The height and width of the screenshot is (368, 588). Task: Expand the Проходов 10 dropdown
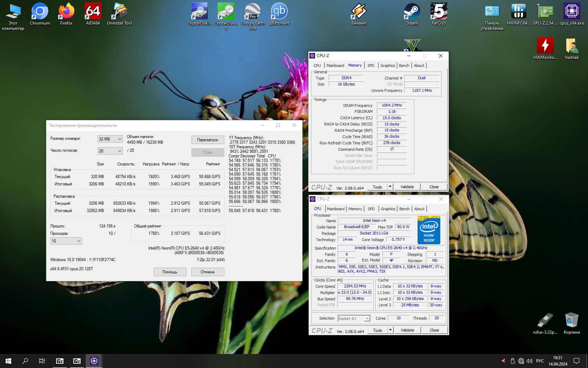(66, 241)
